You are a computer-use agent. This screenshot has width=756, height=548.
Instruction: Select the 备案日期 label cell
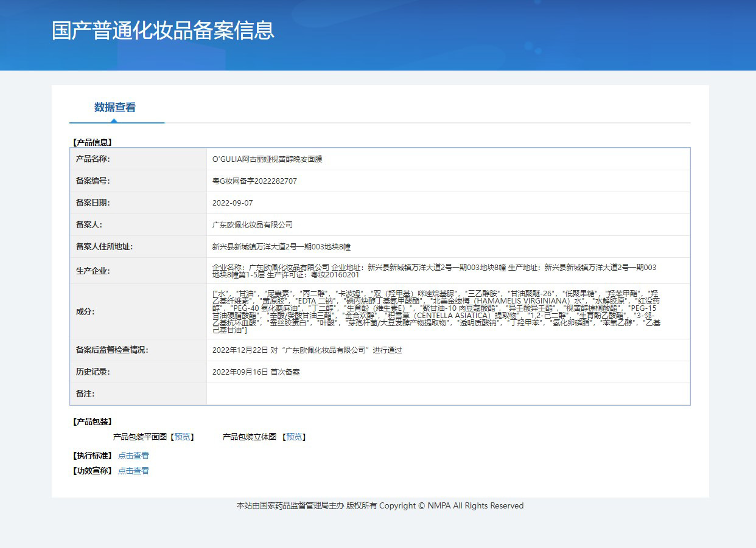tap(138, 203)
